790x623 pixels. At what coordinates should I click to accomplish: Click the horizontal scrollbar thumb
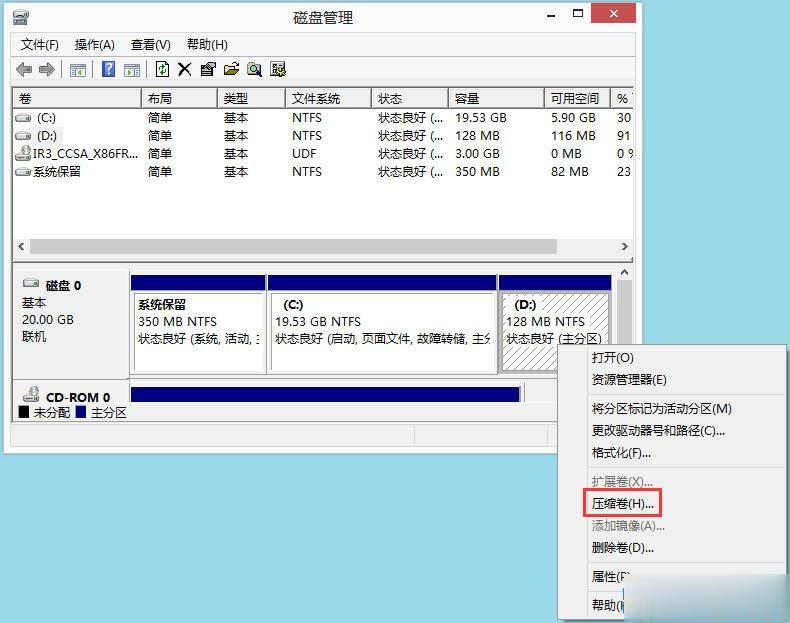[293, 246]
